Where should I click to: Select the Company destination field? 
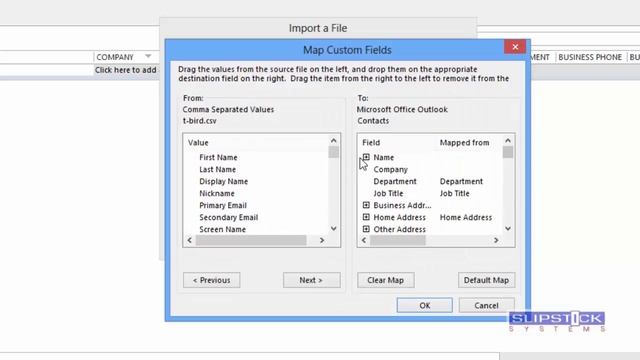coord(390,169)
